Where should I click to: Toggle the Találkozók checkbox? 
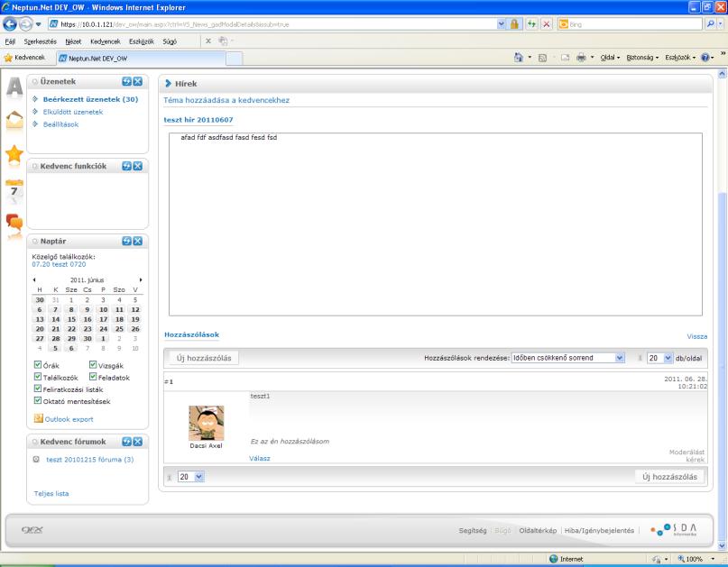coord(38,377)
